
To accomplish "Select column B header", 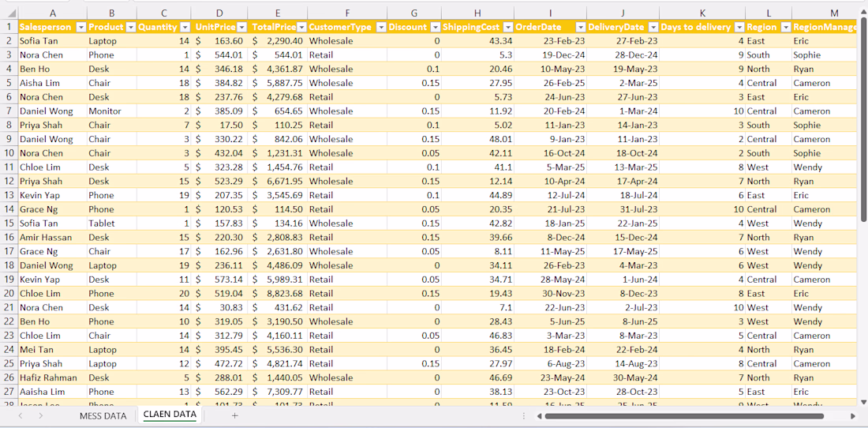I will pyautogui.click(x=112, y=13).
